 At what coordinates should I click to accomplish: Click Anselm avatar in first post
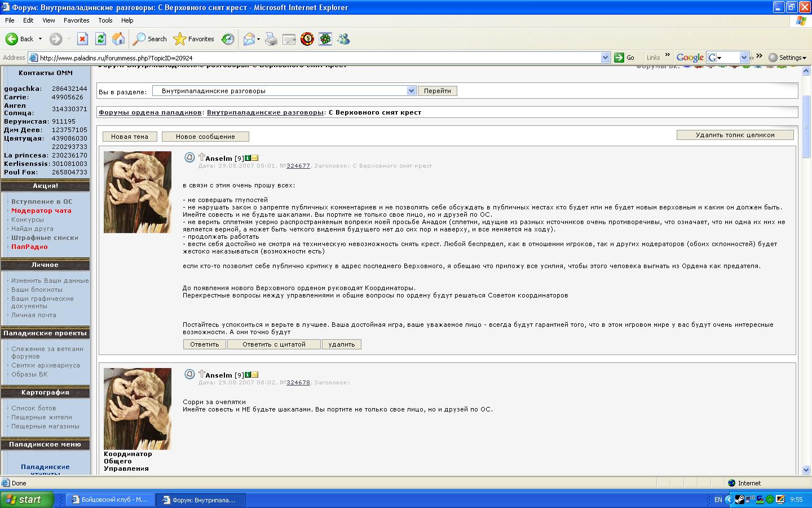[138, 192]
